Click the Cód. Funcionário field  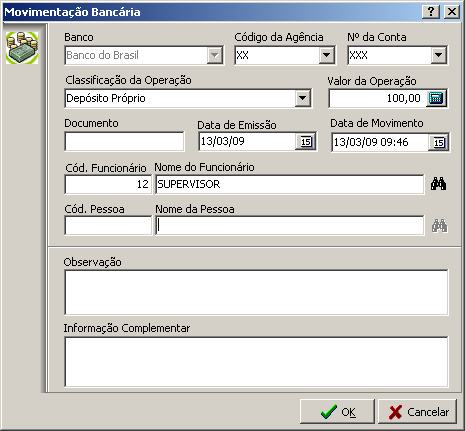[x=108, y=184]
